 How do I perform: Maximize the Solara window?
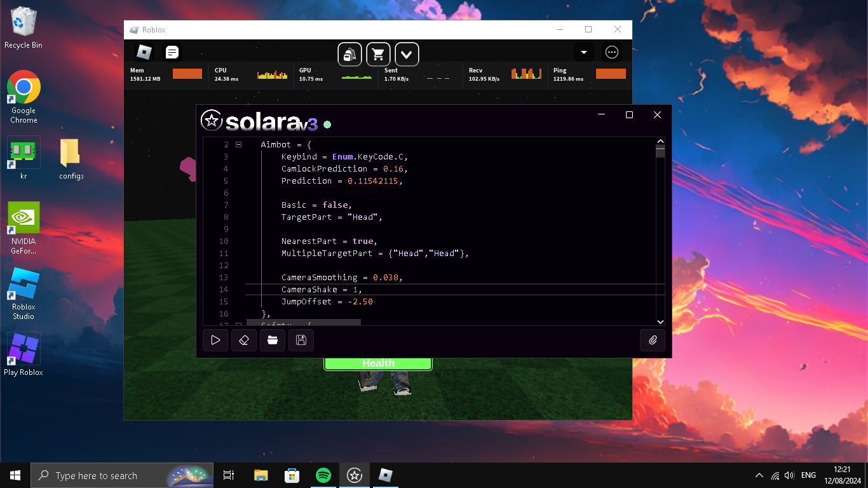[629, 115]
